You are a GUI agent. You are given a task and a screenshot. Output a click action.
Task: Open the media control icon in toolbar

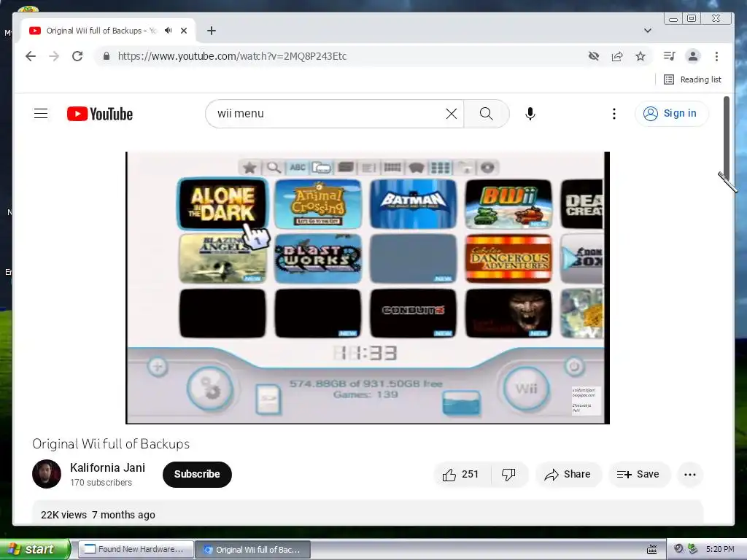tap(670, 56)
